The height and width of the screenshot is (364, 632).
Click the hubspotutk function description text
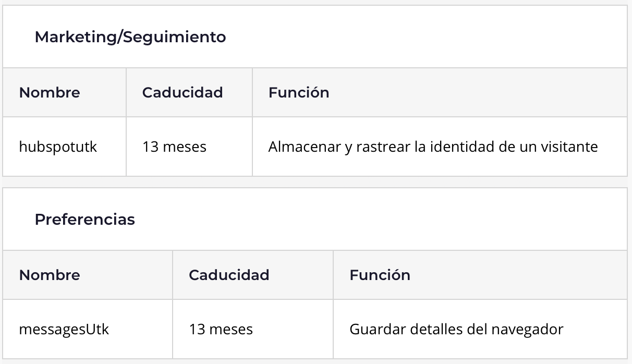433,147
